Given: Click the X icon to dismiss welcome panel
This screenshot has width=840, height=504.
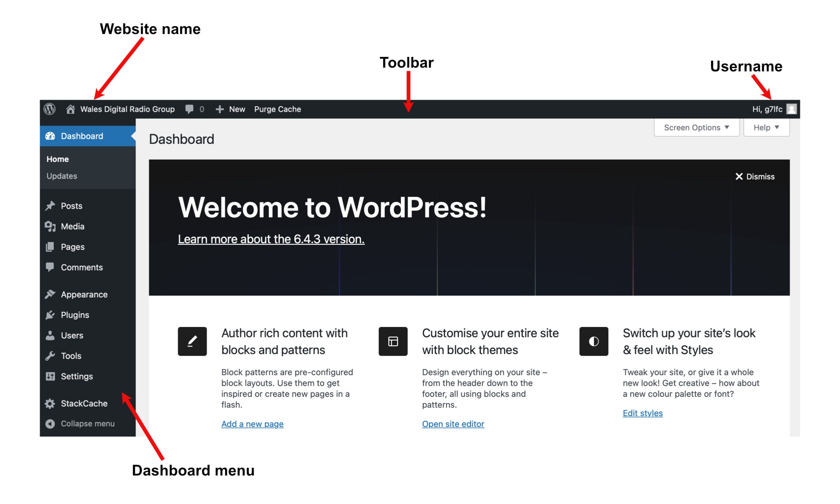Looking at the screenshot, I should click(x=739, y=177).
